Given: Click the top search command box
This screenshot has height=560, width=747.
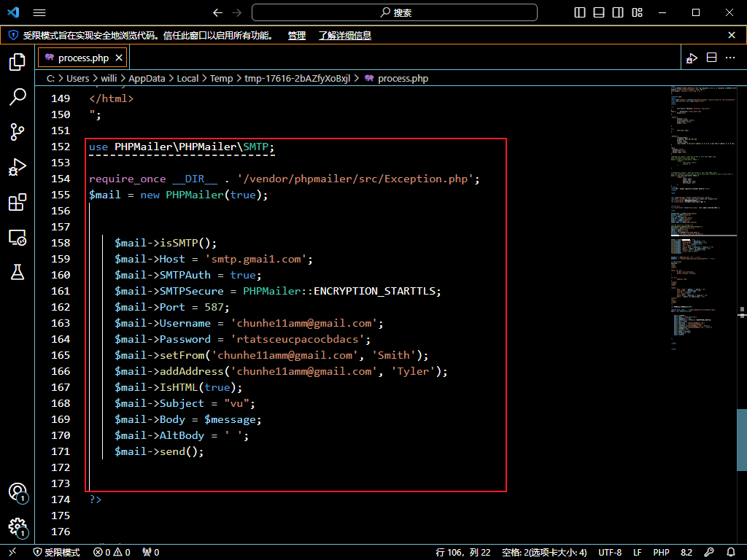Looking at the screenshot, I should point(395,12).
